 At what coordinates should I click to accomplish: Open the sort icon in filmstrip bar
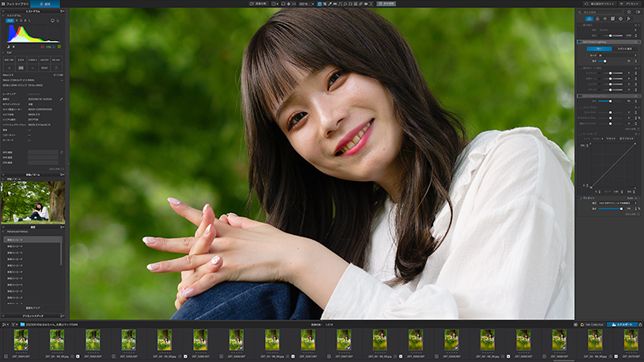pyautogui.click(x=4, y=324)
